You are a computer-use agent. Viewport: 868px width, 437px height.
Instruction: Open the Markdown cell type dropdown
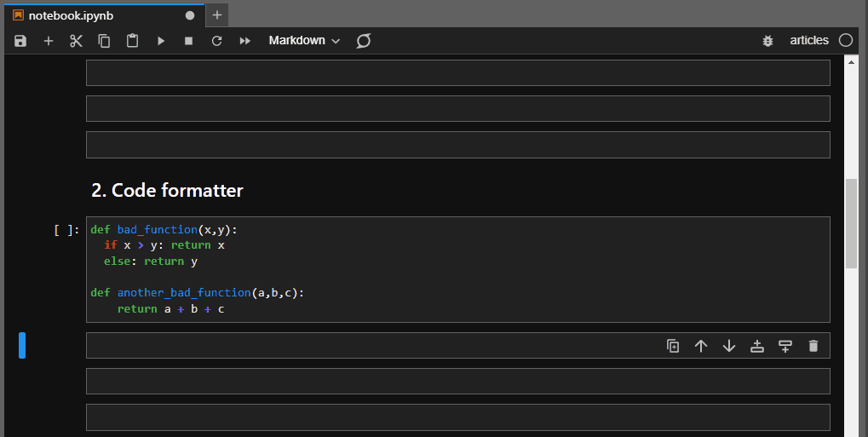pyautogui.click(x=304, y=40)
